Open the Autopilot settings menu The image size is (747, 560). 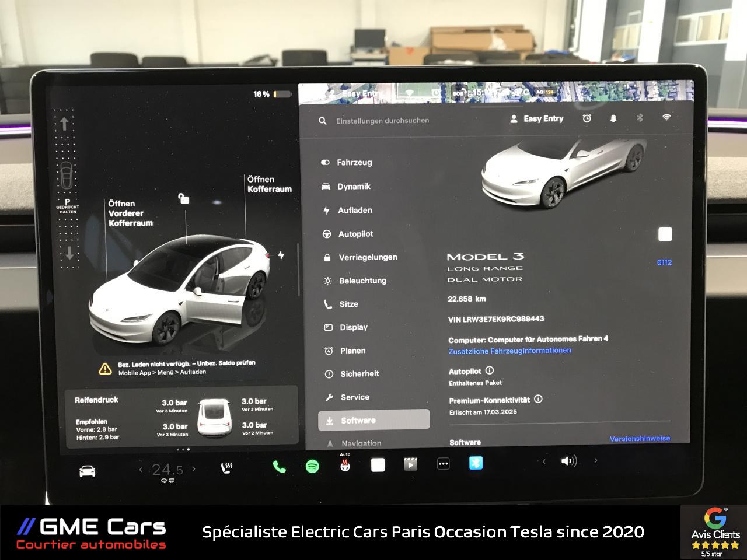(x=348, y=234)
